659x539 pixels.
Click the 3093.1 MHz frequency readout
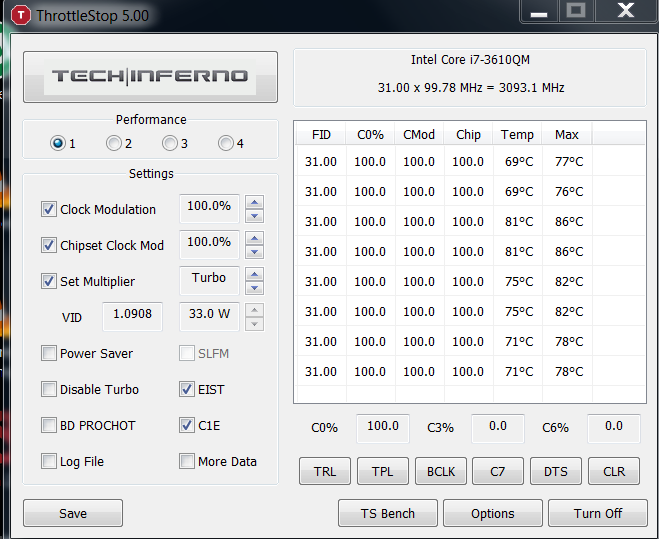click(532, 87)
